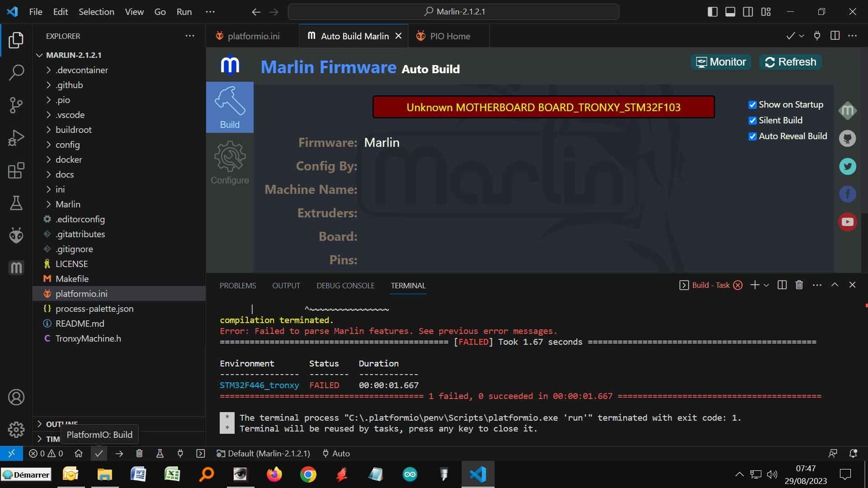Screen dimensions: 868x488
Task: Open TronyMachine.h file in explorer
Action: pyautogui.click(x=119, y=338)
